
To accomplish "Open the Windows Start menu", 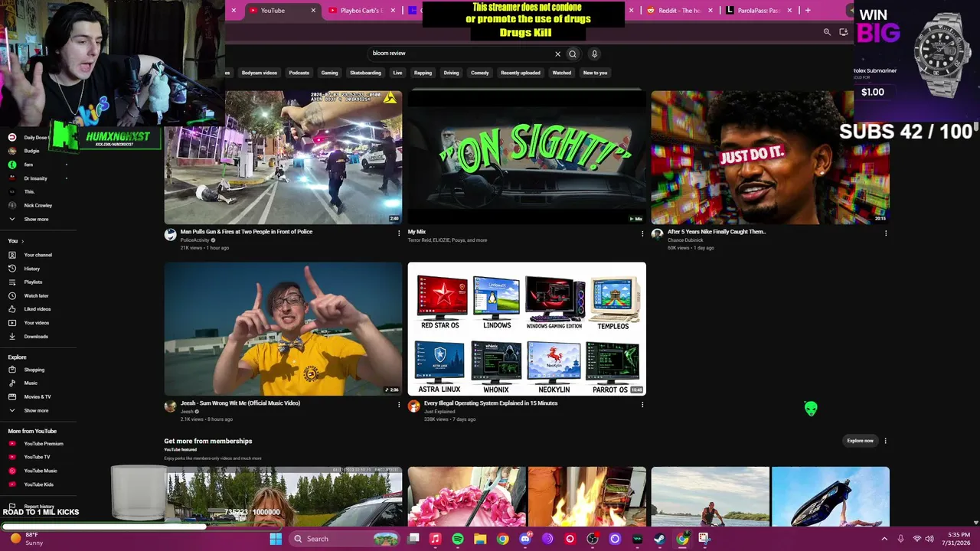I will point(276,539).
